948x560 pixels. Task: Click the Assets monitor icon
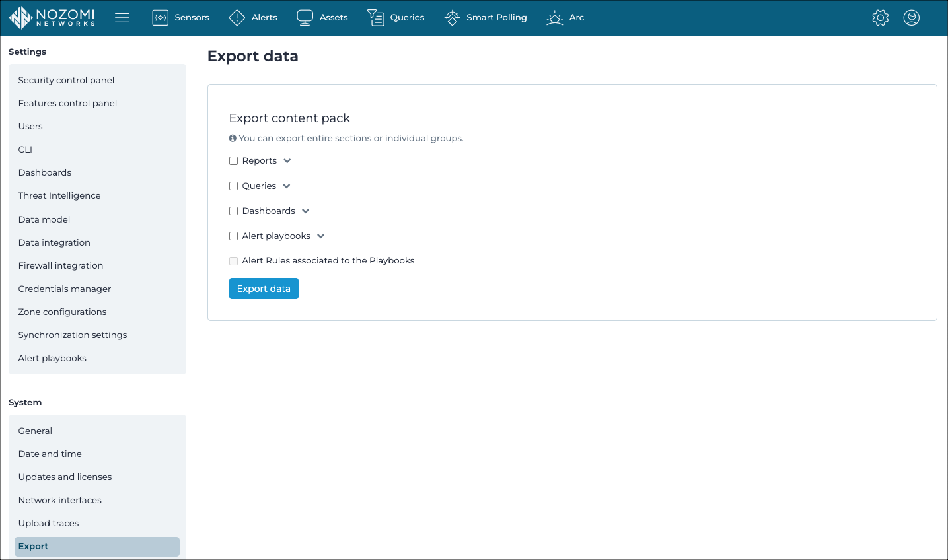click(305, 18)
